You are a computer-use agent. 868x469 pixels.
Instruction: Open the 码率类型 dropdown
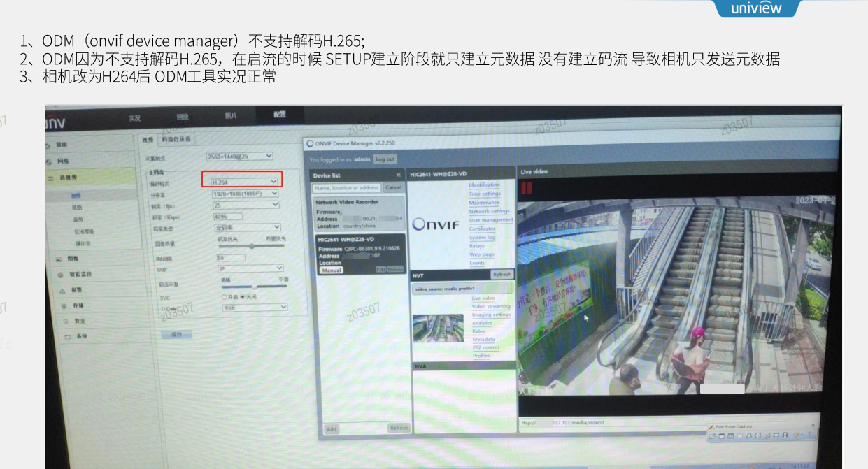click(x=247, y=227)
